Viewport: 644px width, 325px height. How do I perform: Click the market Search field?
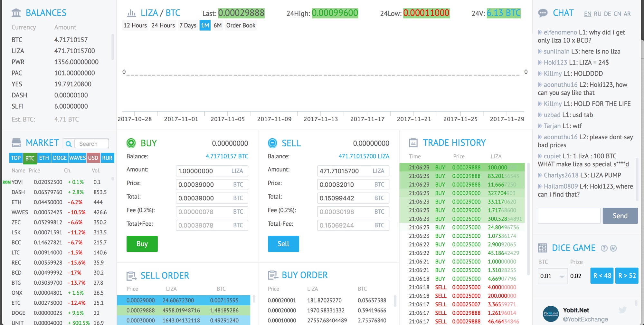[91, 144]
